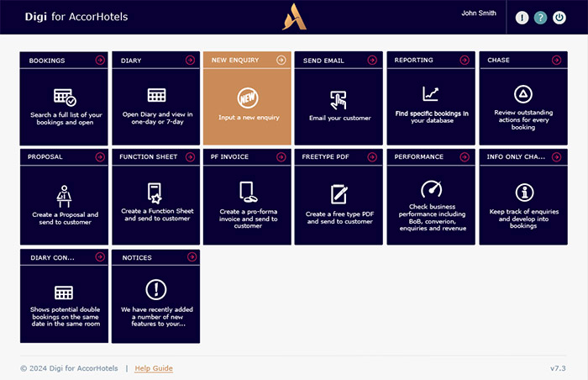Open the Diary calendar icon

point(156,95)
